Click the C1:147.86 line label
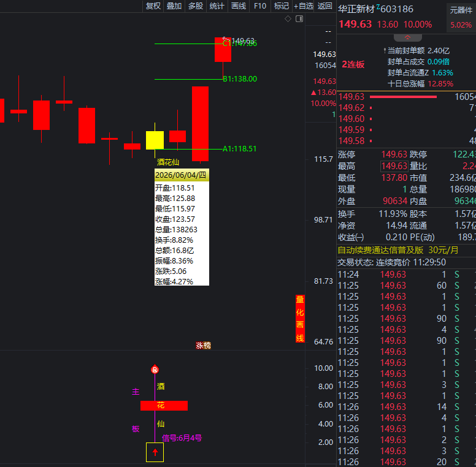 (x=240, y=44)
